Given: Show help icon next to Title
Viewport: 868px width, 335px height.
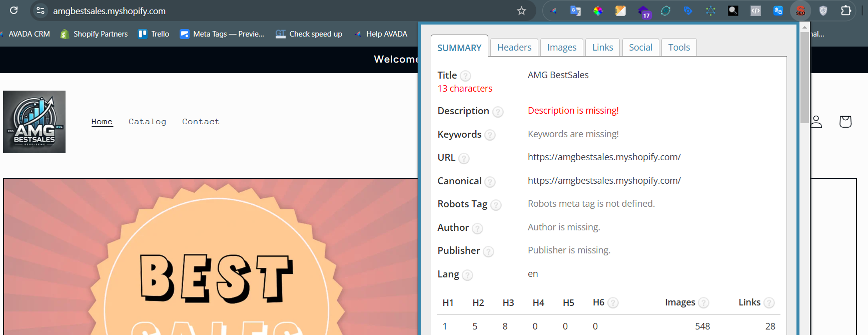Looking at the screenshot, I should (x=465, y=76).
